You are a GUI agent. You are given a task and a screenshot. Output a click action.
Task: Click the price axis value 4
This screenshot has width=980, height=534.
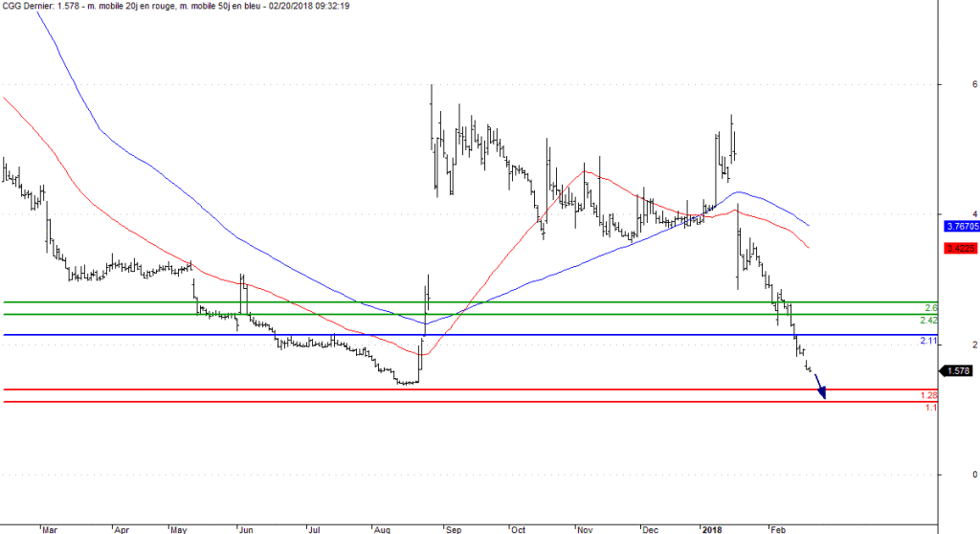975,213
